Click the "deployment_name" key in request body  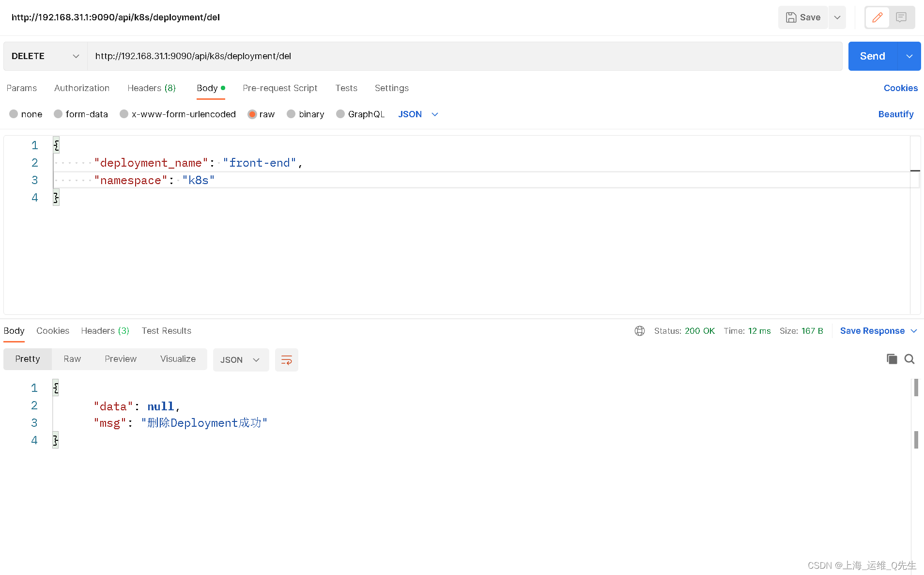tap(151, 163)
